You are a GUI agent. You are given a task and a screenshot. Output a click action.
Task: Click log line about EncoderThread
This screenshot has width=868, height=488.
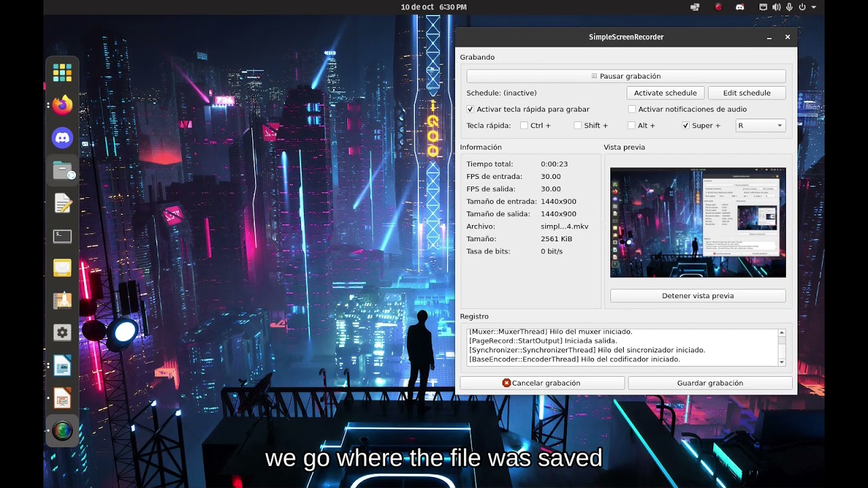(x=574, y=359)
